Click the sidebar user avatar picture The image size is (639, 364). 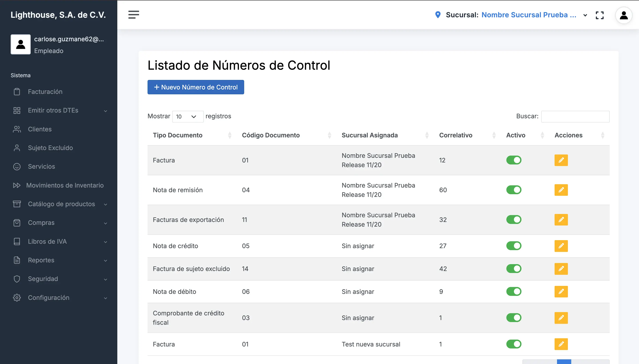20,44
